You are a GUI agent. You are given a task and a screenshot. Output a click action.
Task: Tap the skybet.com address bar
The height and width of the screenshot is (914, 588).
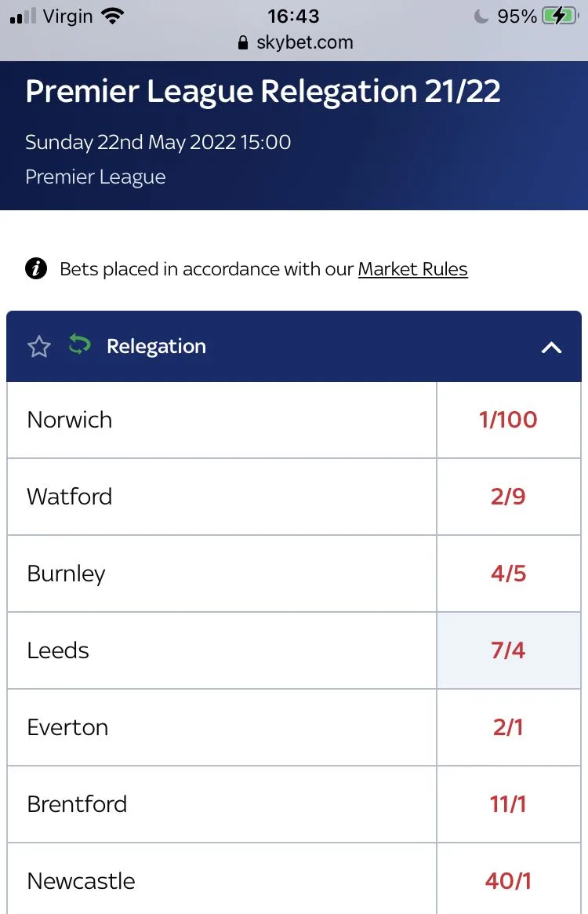[304, 43]
